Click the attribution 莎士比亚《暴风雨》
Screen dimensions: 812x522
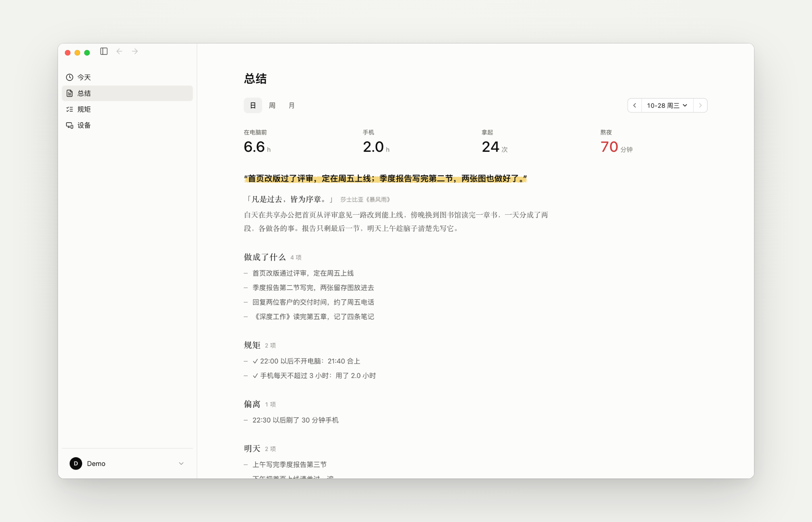point(365,200)
